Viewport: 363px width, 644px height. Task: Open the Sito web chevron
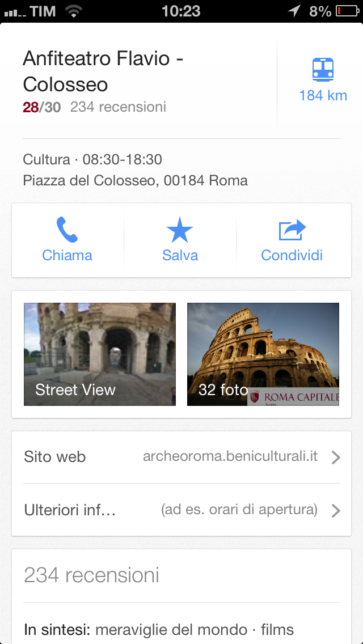pyautogui.click(x=335, y=457)
